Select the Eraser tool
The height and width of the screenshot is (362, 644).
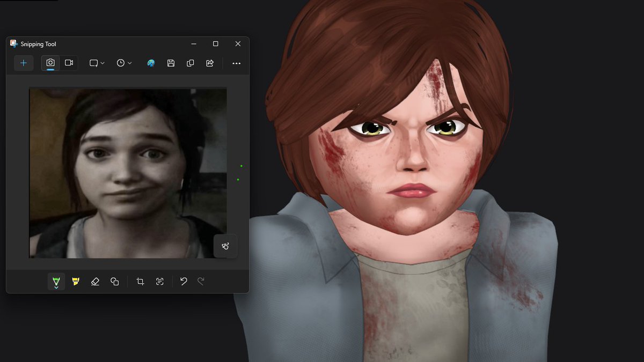[95, 282]
